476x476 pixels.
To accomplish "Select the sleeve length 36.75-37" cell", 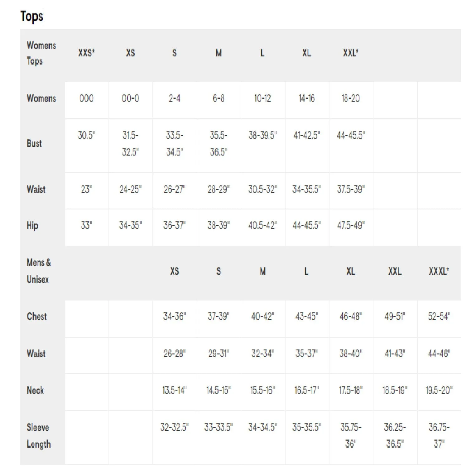I will tap(439, 435).
